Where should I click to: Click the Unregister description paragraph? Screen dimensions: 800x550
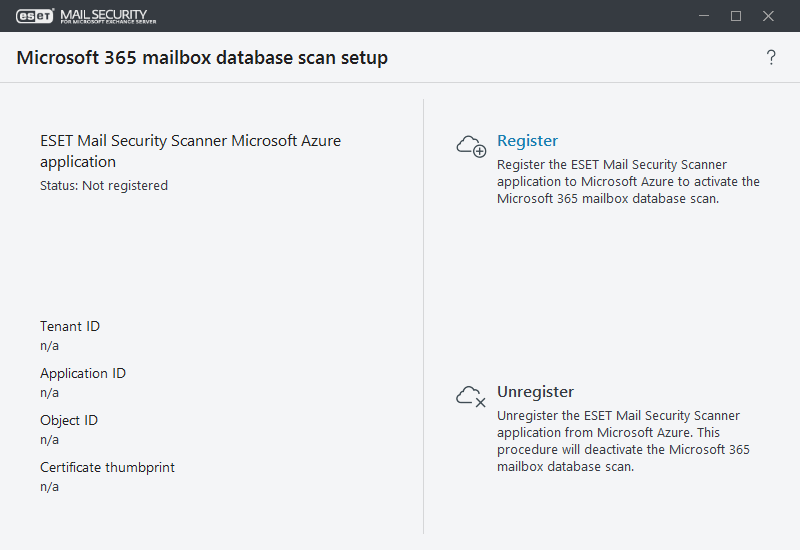click(x=623, y=441)
